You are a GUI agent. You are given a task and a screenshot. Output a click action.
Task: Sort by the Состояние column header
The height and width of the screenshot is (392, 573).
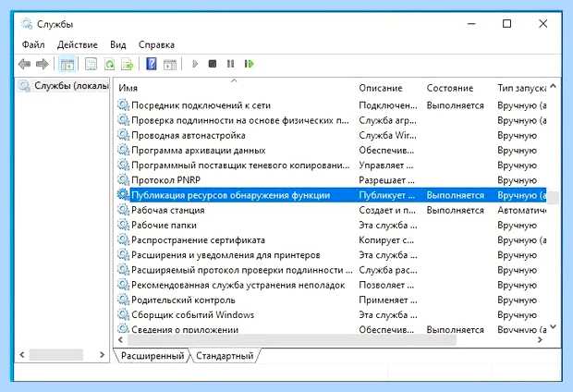point(450,88)
